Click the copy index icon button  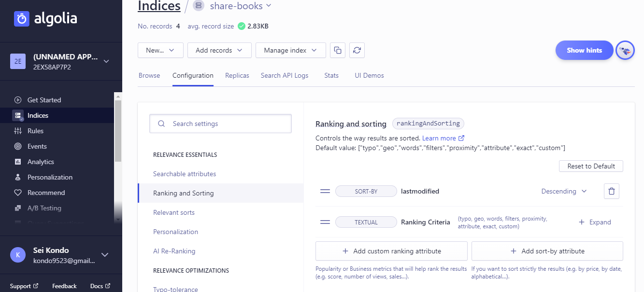338,50
